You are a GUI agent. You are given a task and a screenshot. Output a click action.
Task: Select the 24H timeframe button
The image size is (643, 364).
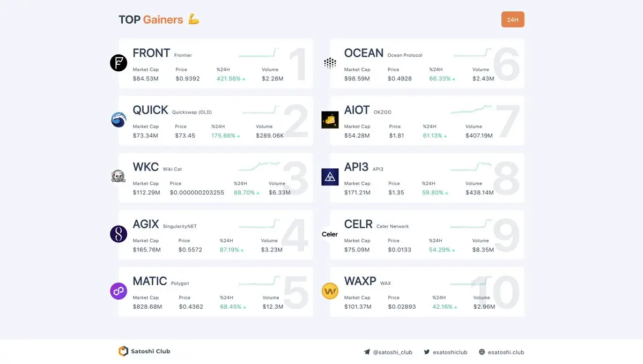coord(513,19)
